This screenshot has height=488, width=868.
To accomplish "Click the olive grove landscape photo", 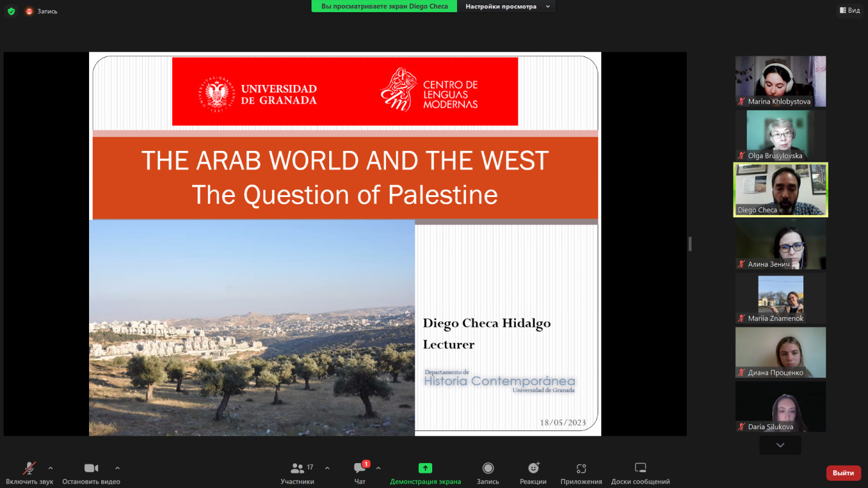I will tap(252, 327).
